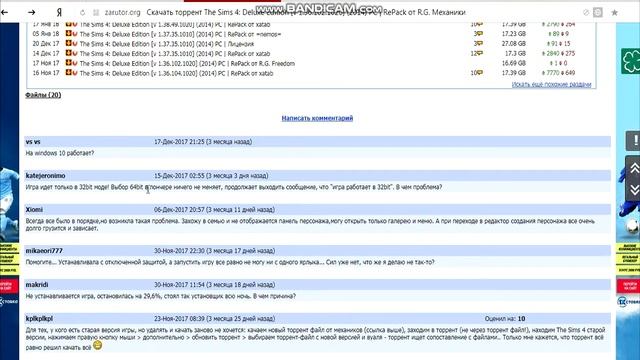Click the comment 'На windows 10 работает?'

[60, 153]
